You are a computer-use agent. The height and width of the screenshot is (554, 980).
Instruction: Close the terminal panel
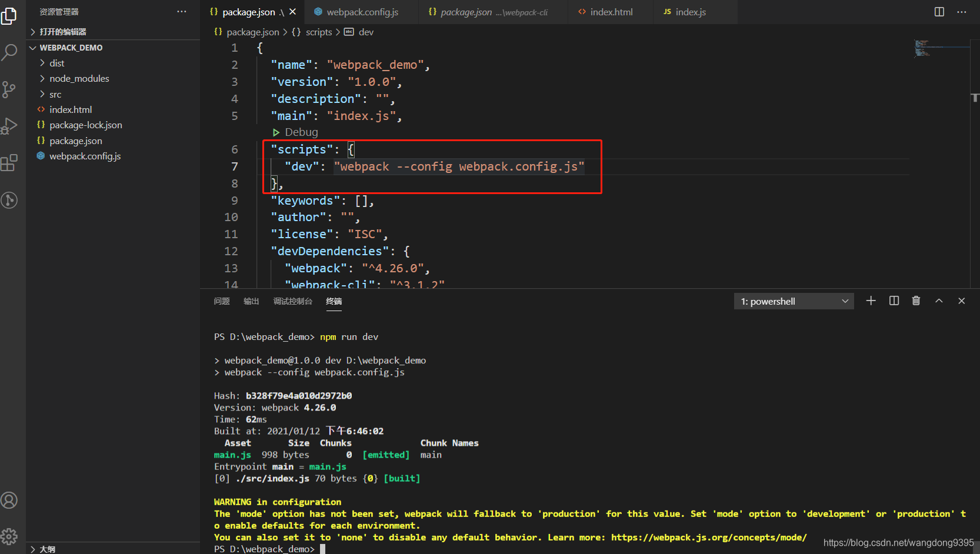(x=962, y=301)
